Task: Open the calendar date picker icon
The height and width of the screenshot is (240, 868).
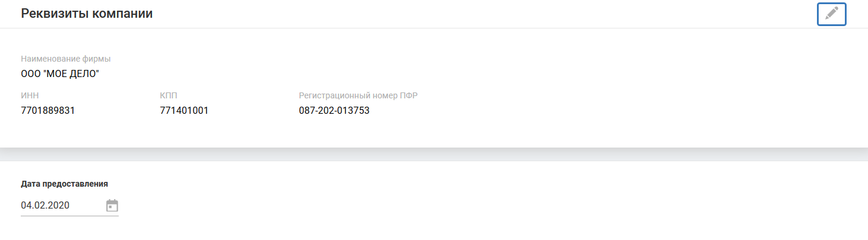Action: [112, 206]
